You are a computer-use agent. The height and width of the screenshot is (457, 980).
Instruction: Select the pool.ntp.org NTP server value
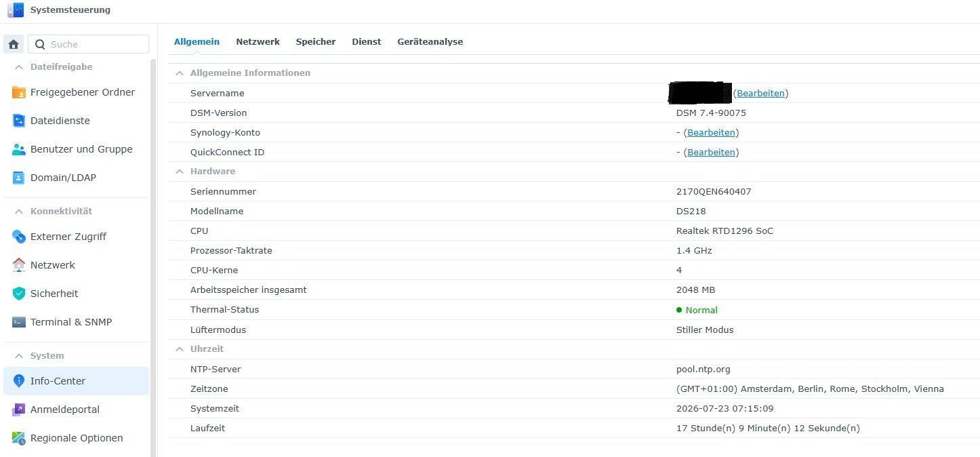703,369
